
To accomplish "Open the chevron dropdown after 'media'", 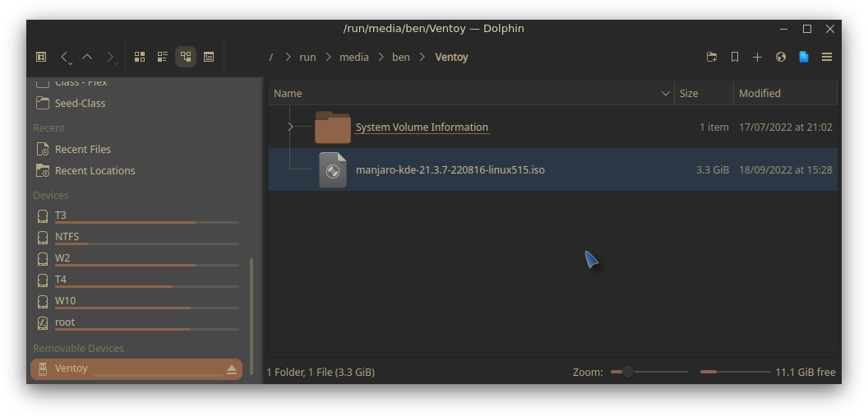I will (x=381, y=57).
